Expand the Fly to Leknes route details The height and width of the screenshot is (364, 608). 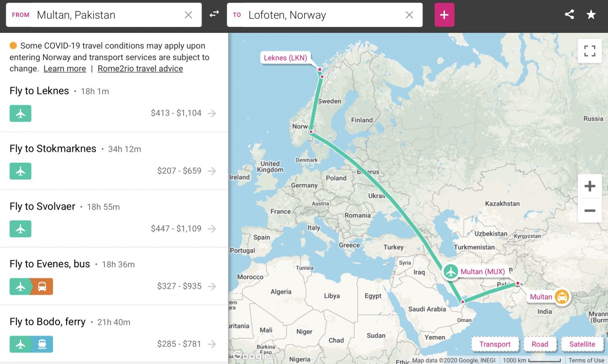point(212,113)
